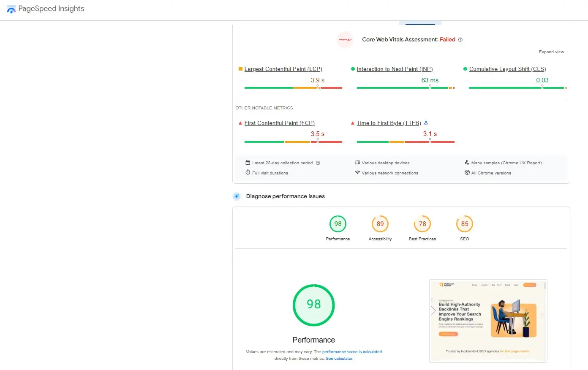Open First Contentful Paint (FCP) link
The height and width of the screenshot is (370, 588).
pos(279,123)
